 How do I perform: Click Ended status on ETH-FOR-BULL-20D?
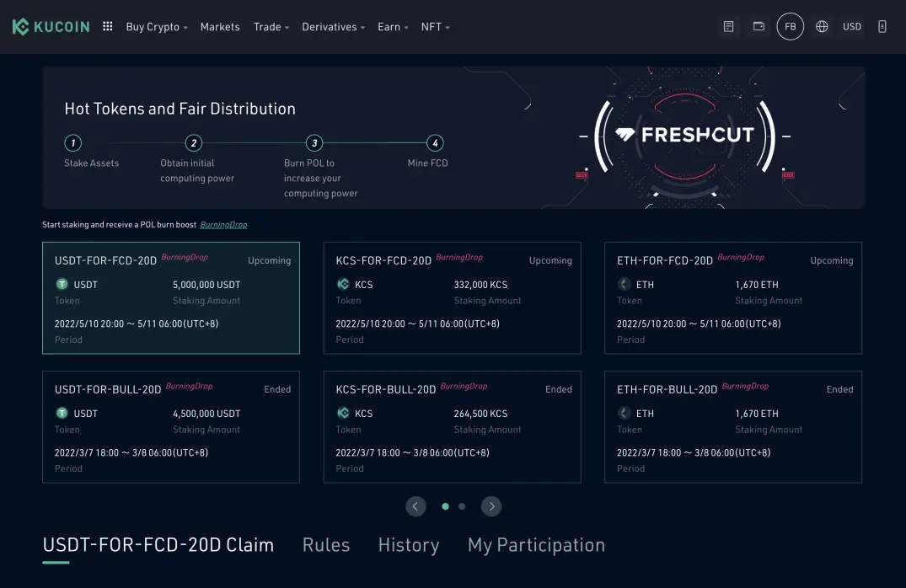839,389
